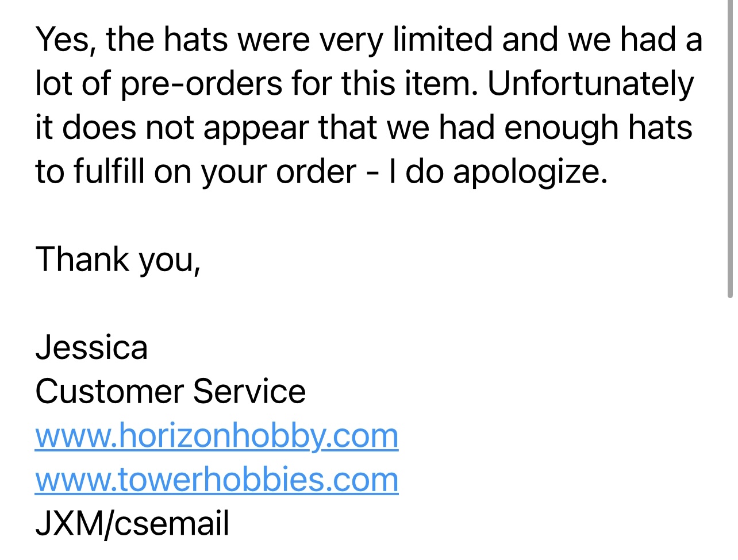Open the www.horizonhobby.com link

(217, 436)
